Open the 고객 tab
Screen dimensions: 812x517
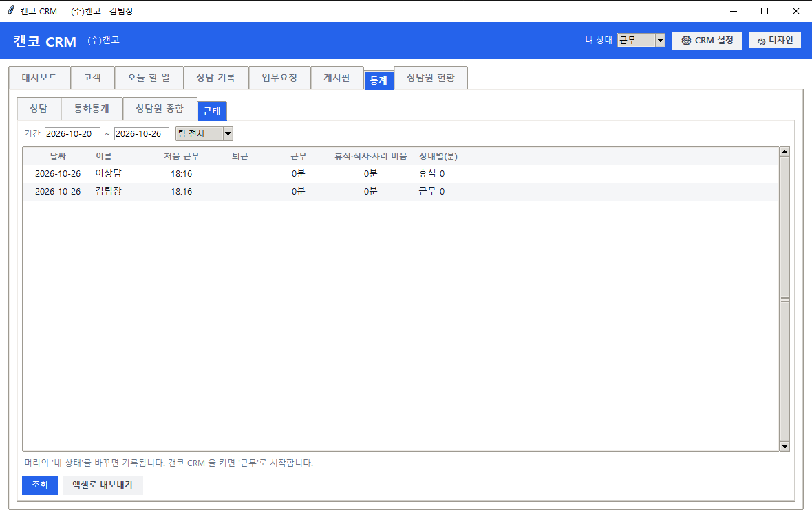point(92,78)
